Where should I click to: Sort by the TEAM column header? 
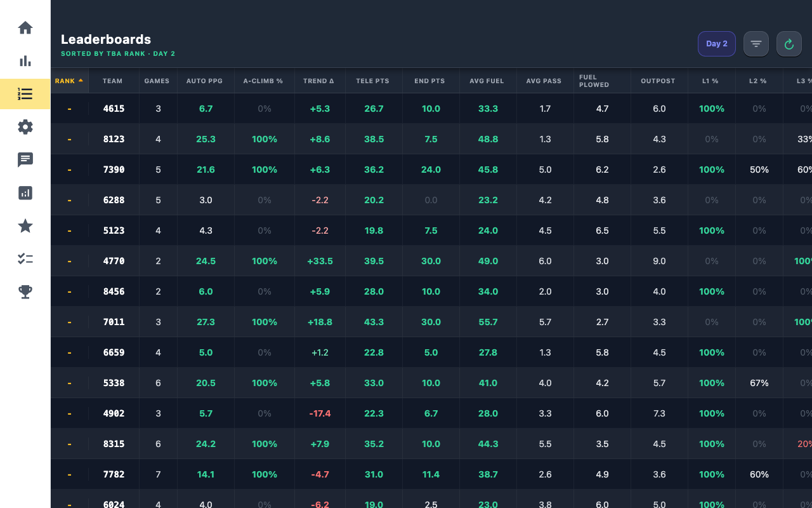tap(113, 81)
